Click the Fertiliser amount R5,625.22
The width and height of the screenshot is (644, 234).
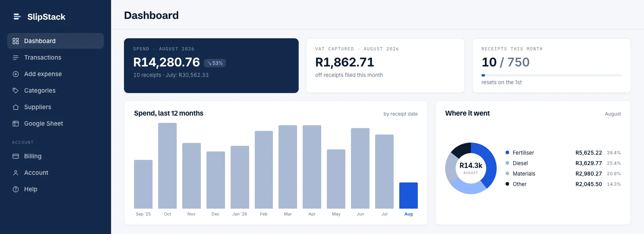coord(588,153)
